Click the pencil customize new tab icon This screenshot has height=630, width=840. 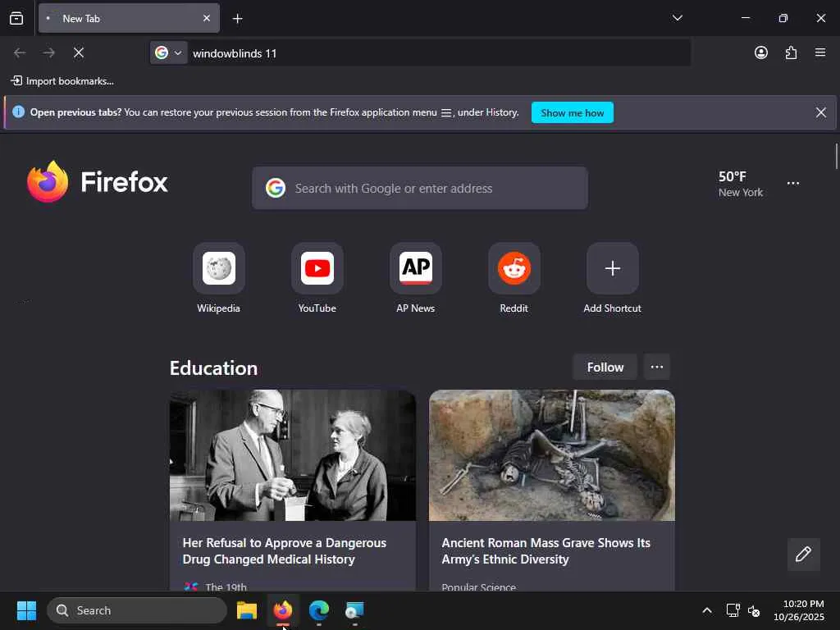803,554
